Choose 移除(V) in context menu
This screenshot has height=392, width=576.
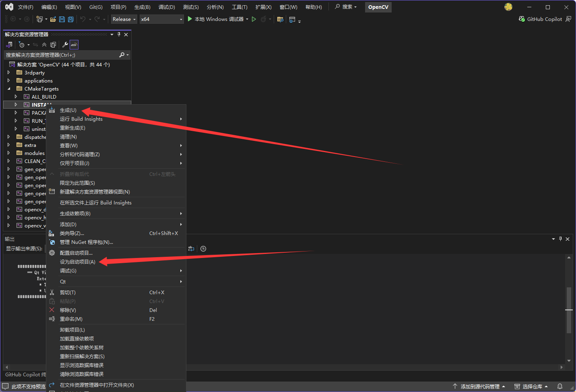116,310
